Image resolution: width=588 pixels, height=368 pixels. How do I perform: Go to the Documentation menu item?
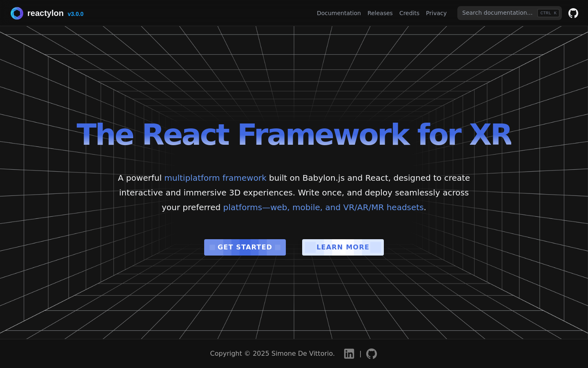pyautogui.click(x=339, y=13)
